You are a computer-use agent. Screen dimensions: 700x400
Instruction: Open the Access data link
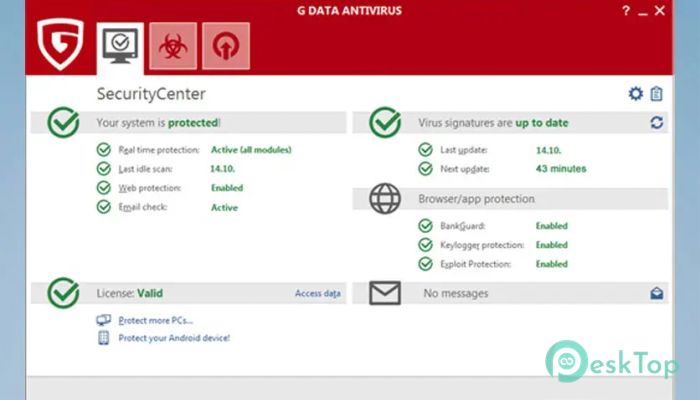click(317, 293)
